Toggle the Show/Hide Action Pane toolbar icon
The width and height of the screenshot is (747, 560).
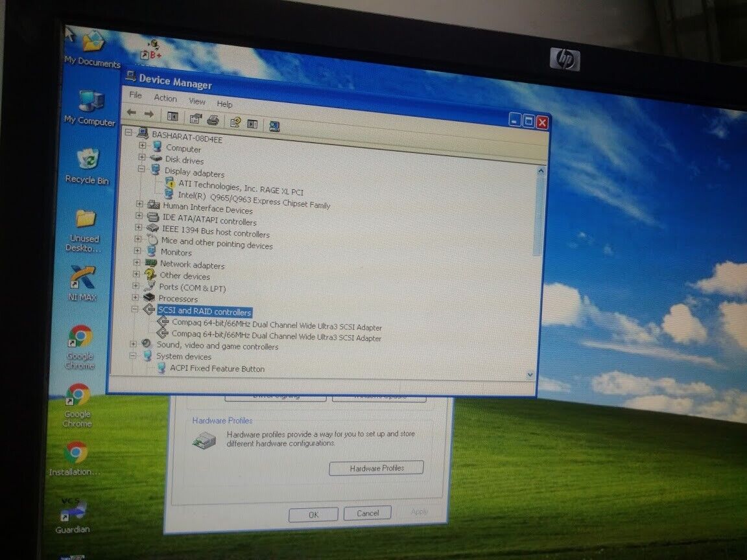pos(252,124)
